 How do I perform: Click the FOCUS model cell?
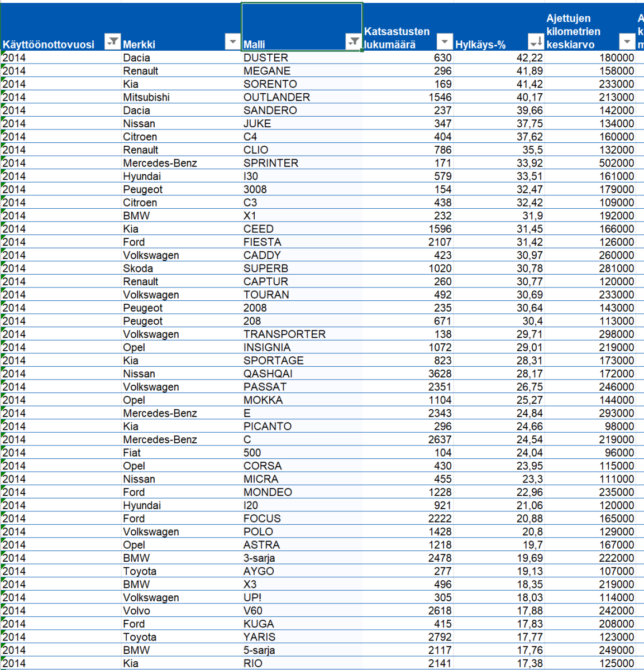point(302,519)
